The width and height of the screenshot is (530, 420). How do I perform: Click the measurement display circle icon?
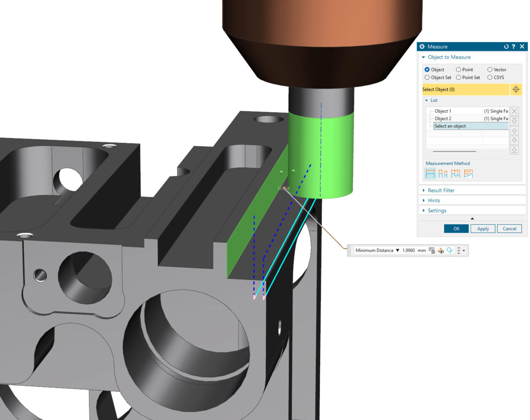(x=450, y=250)
